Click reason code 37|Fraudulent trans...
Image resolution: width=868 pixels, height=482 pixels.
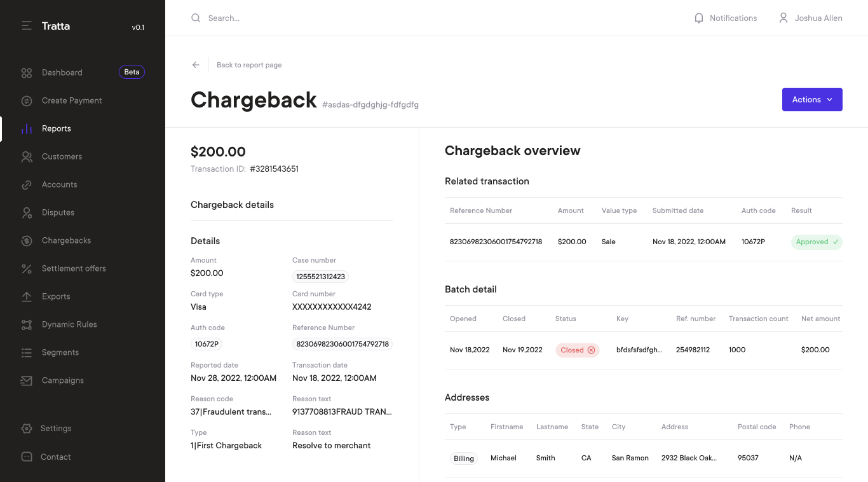coord(231,411)
